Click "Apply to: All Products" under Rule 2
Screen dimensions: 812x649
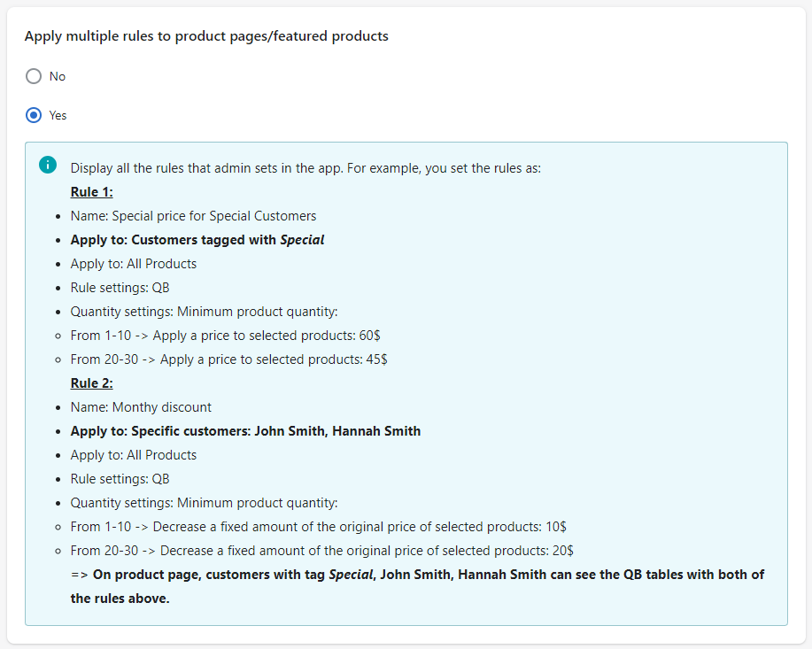tap(134, 455)
